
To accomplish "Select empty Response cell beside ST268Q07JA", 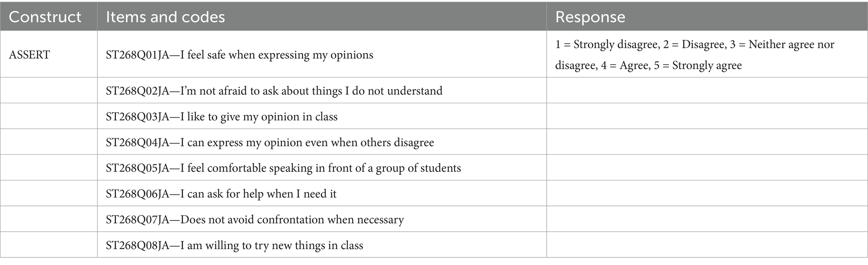I will click(x=707, y=220).
